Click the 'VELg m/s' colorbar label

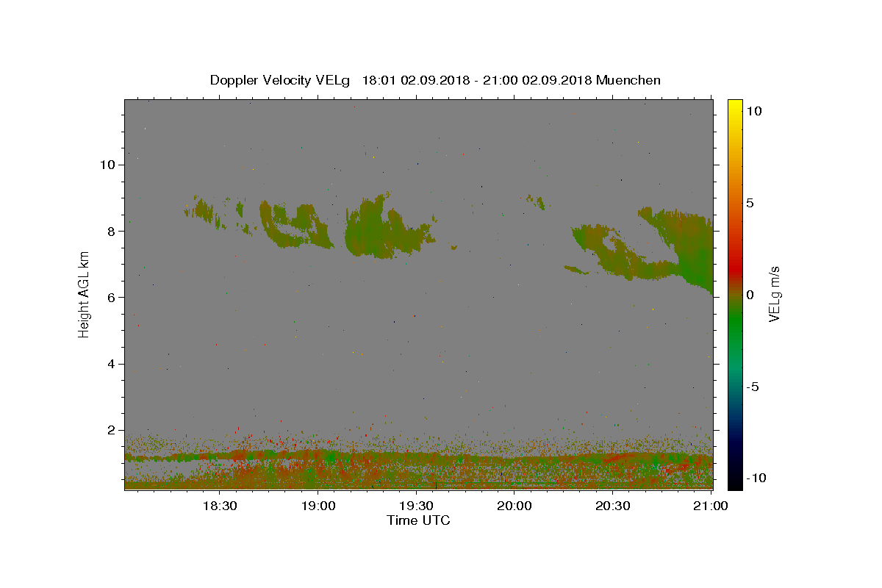774,295
